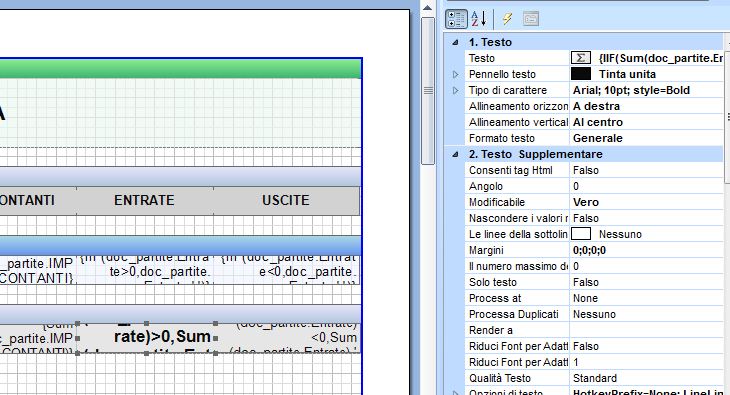Select the Pennello testo property label

502,74
